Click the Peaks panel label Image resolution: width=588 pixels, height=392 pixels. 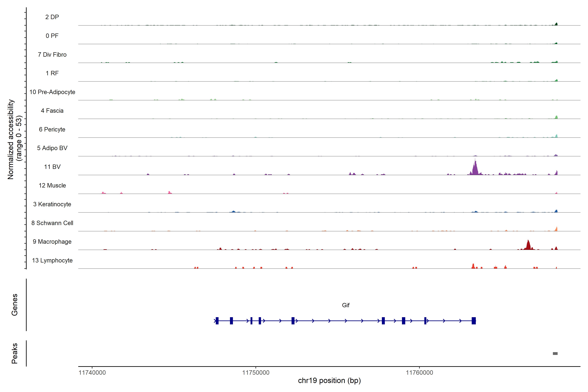[x=15, y=353]
